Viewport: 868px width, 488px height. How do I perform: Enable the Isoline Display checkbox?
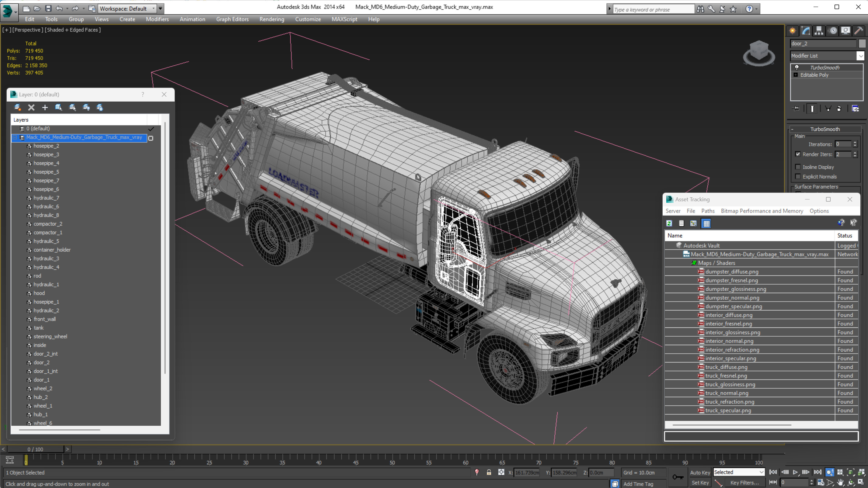(798, 167)
